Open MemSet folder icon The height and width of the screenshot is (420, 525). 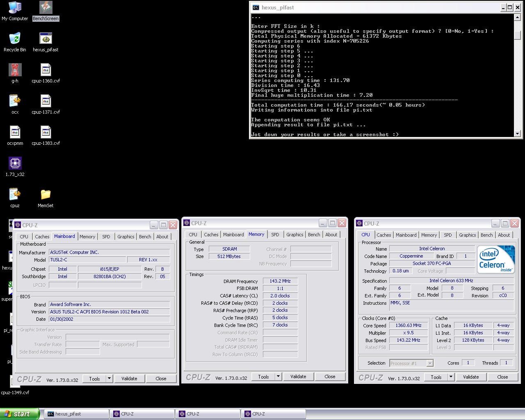pos(46,198)
